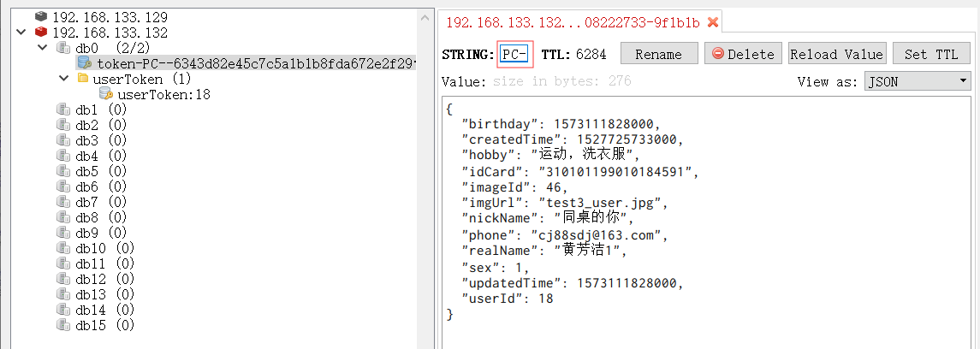Click the createdTime value 1527725733000
This screenshot has width=980, height=349.
pos(629,139)
